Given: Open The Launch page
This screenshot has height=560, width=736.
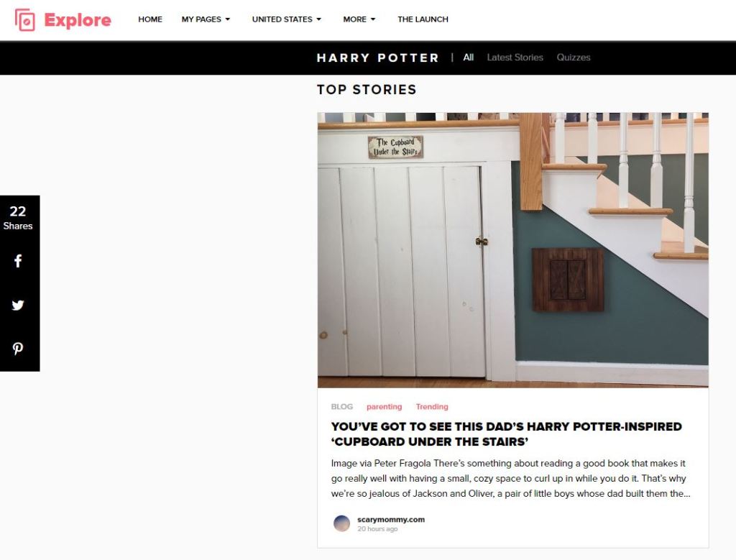Looking at the screenshot, I should click(423, 19).
